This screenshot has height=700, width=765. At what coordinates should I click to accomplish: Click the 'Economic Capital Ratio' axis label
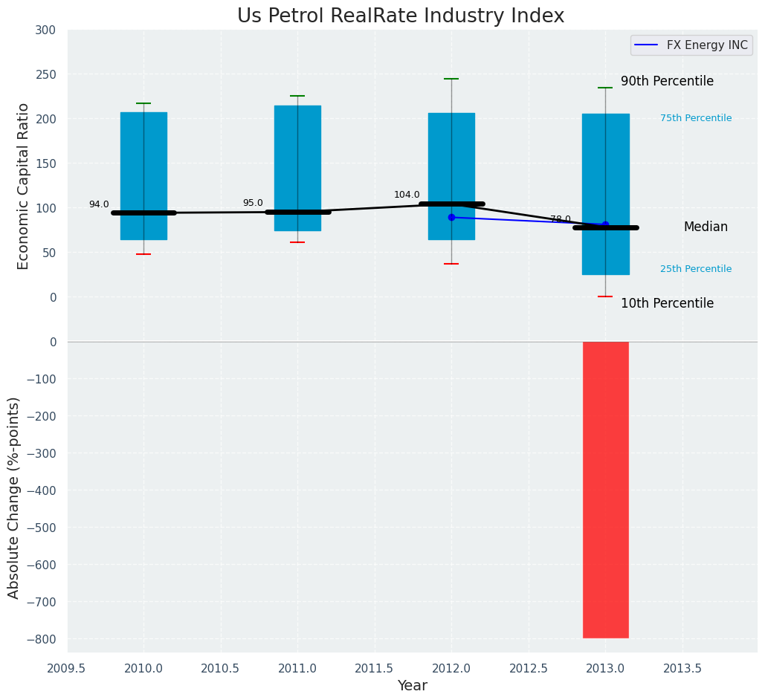(x=24, y=186)
